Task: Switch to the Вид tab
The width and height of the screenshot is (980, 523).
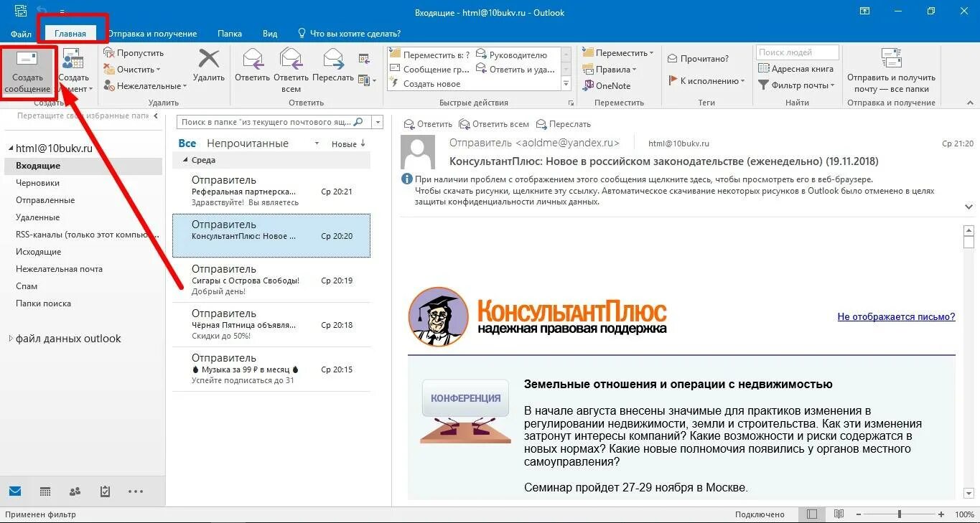Action: [x=270, y=34]
